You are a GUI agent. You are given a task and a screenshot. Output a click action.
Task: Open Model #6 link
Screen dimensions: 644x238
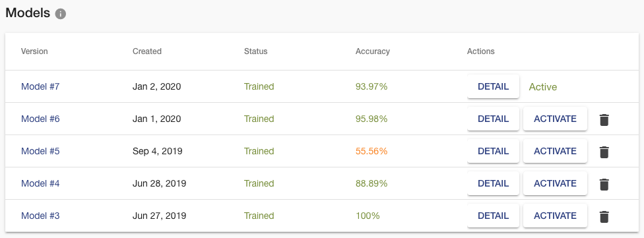(40, 119)
